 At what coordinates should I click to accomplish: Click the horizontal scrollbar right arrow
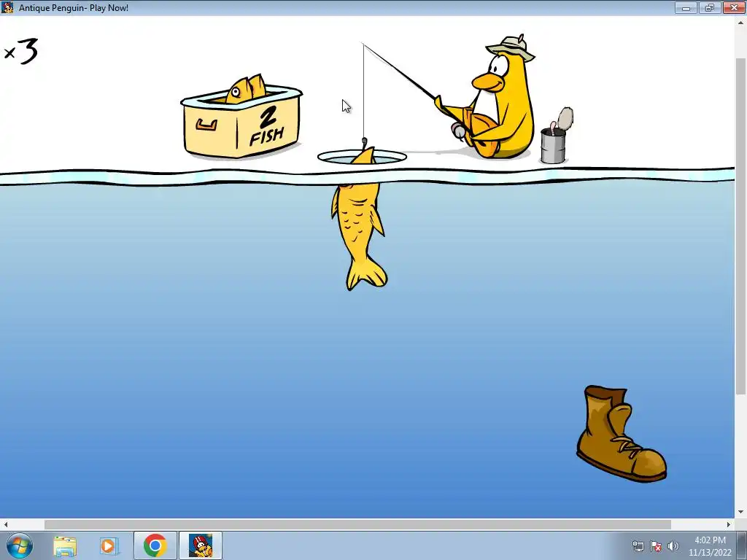pos(729,524)
